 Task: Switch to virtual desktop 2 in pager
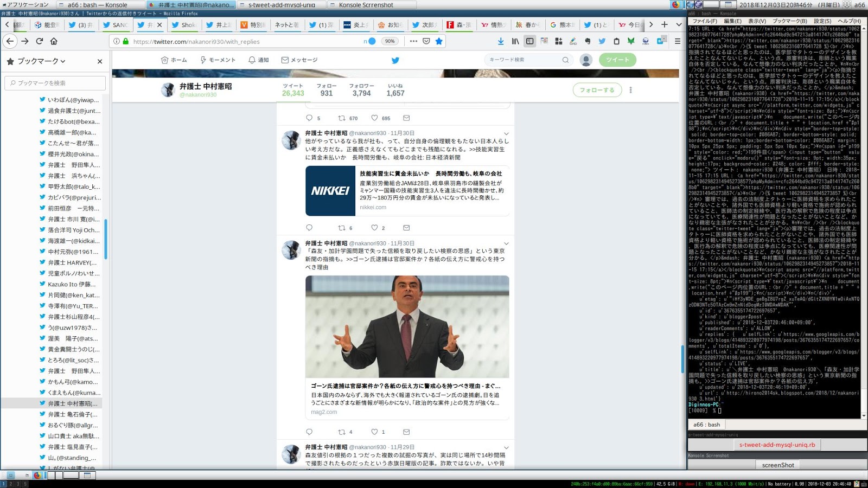10,484
